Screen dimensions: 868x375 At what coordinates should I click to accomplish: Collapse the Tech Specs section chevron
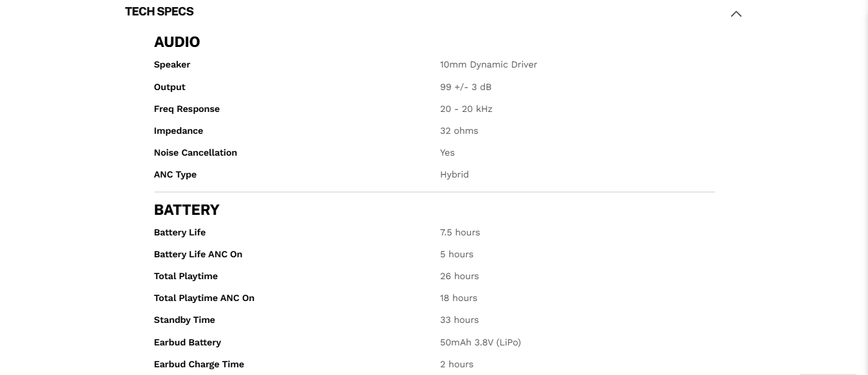coord(736,14)
